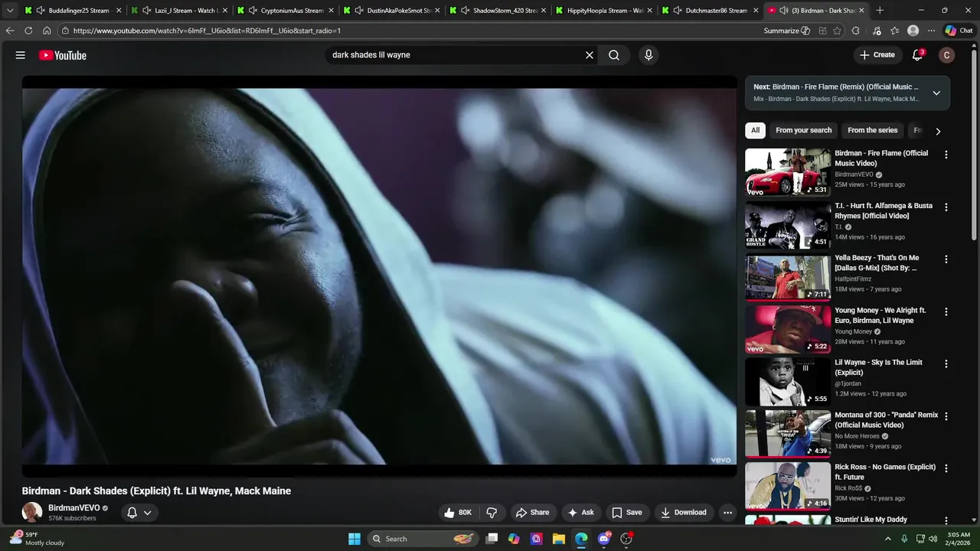Expand the Next mix playlist chevron
Image resolution: width=980 pixels, height=551 pixels.
pyautogui.click(x=936, y=93)
